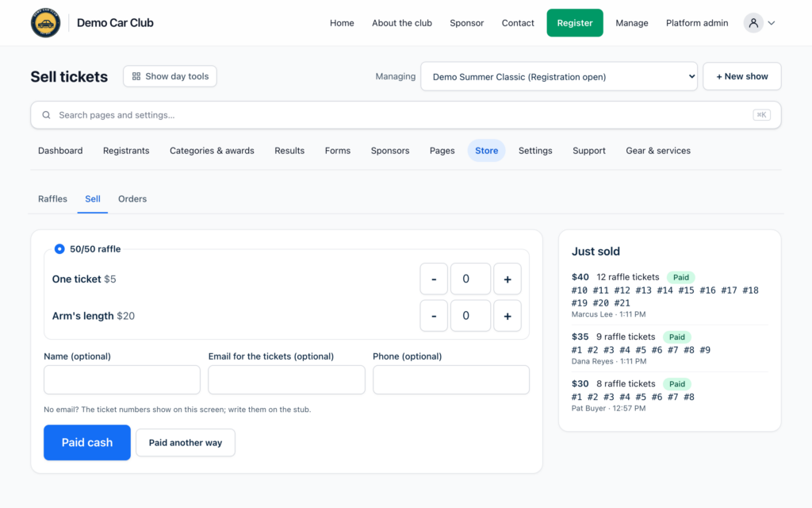Open the Platform admin link
Viewport: 812px width, 508px height.
point(697,23)
